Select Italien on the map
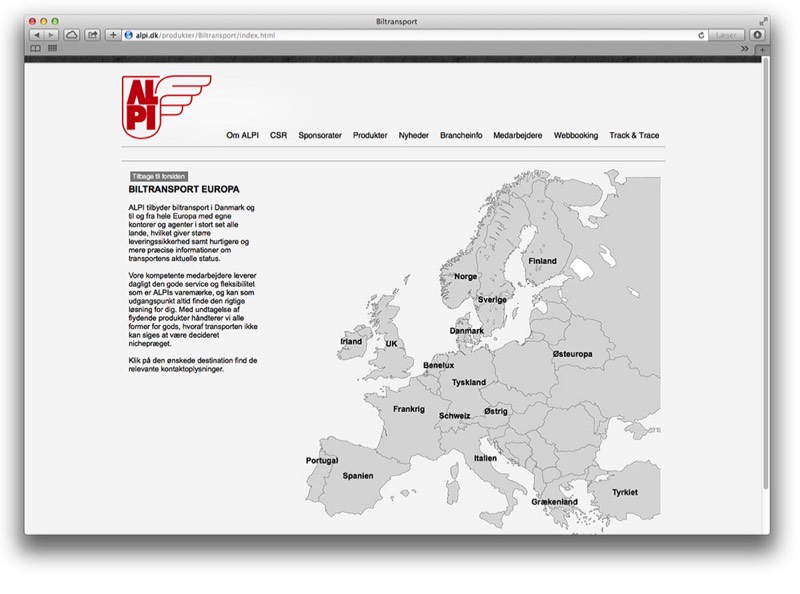800x594 pixels. [485, 458]
